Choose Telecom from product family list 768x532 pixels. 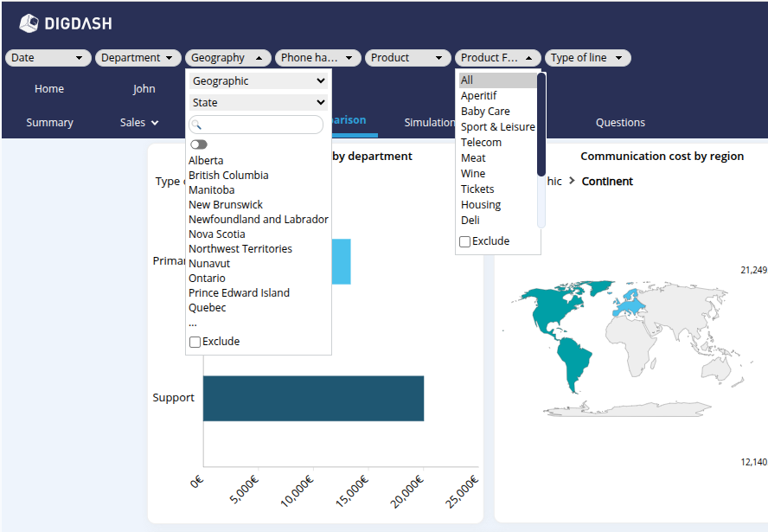click(481, 142)
